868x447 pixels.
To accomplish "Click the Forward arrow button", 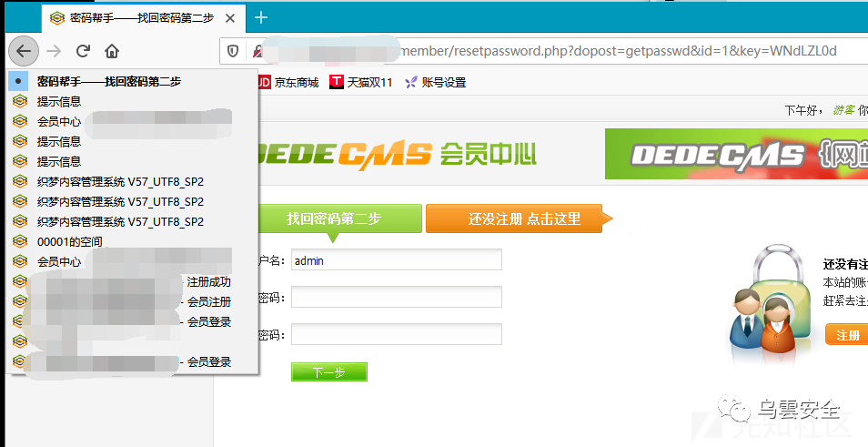I will [54, 52].
